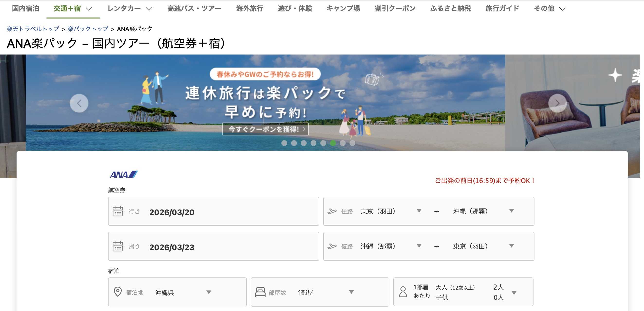Click the ANA logo
Image resolution: width=644 pixels, height=311 pixels.
(124, 174)
